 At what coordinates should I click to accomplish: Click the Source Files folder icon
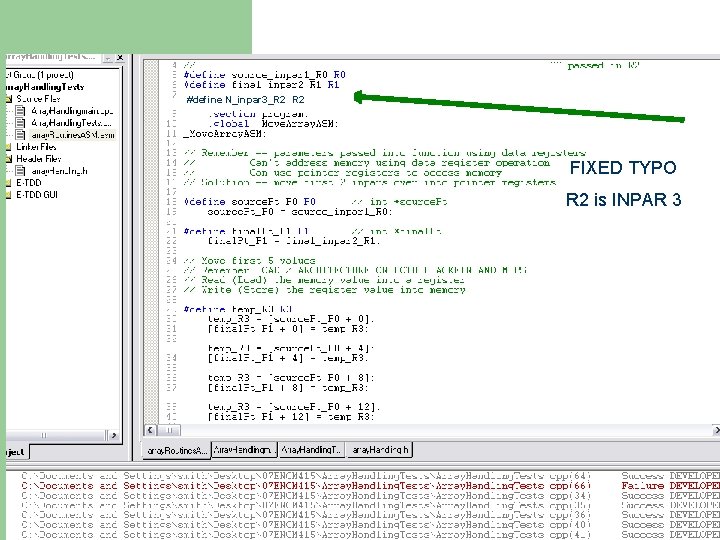point(9,99)
